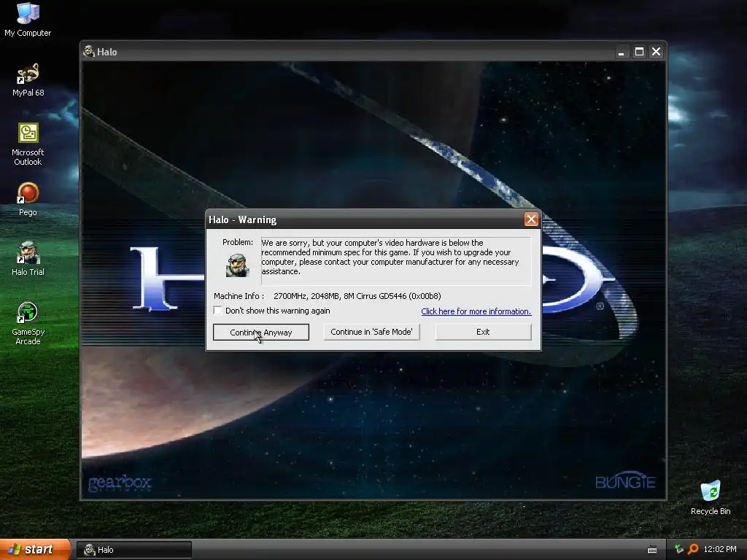Open 'Click here for more information' link
This screenshot has width=747, height=560.
(x=476, y=311)
